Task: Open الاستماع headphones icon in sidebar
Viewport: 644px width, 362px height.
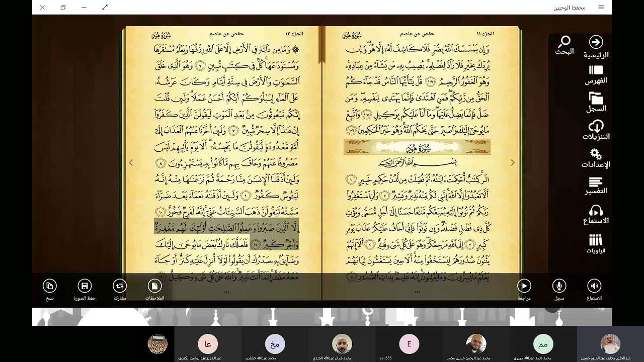Action: tap(596, 211)
